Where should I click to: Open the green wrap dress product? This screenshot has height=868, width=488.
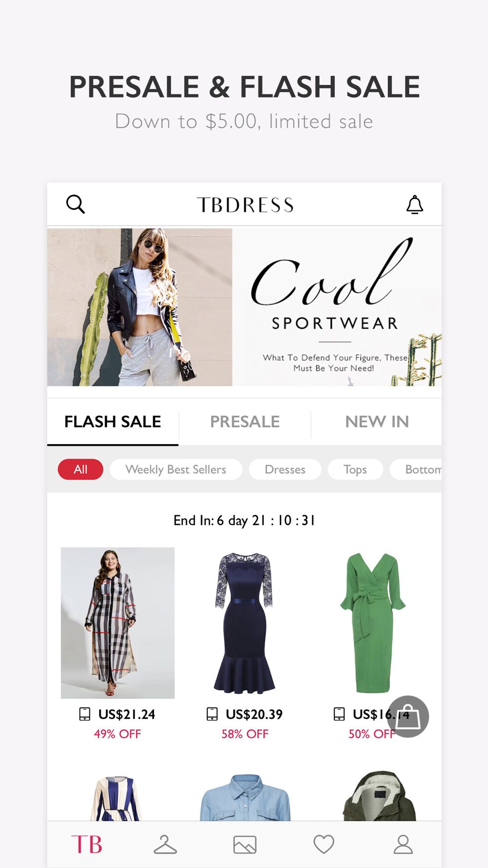click(372, 623)
